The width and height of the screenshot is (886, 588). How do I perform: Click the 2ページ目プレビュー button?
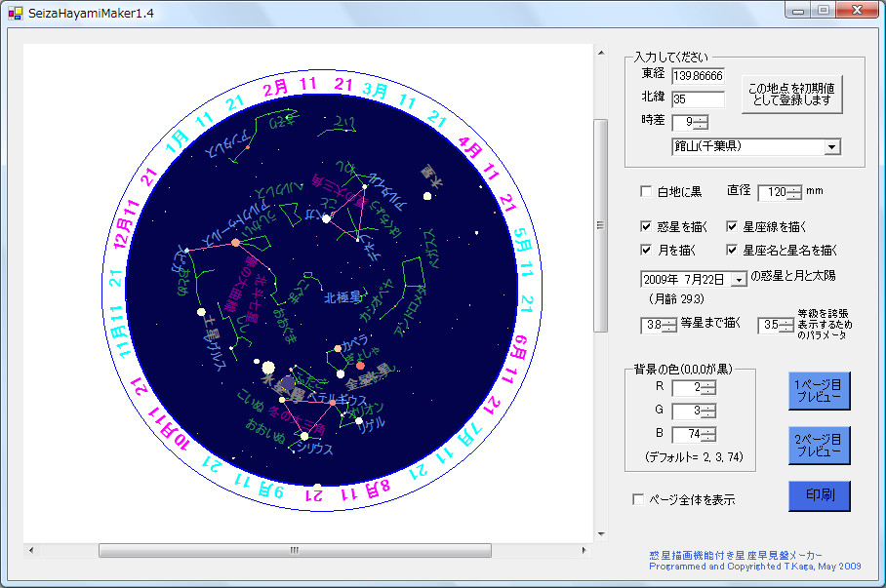pos(819,445)
